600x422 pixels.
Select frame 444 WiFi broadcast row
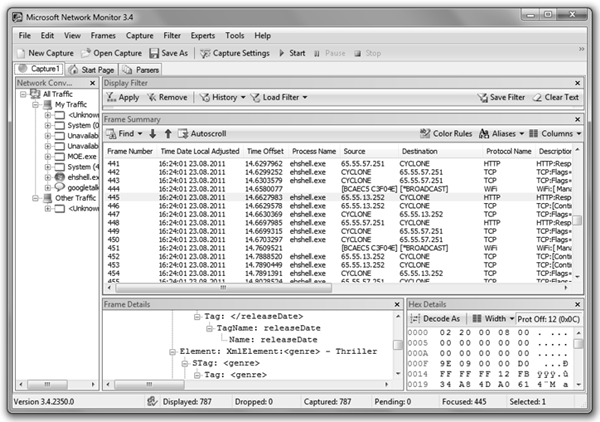(x=339, y=189)
